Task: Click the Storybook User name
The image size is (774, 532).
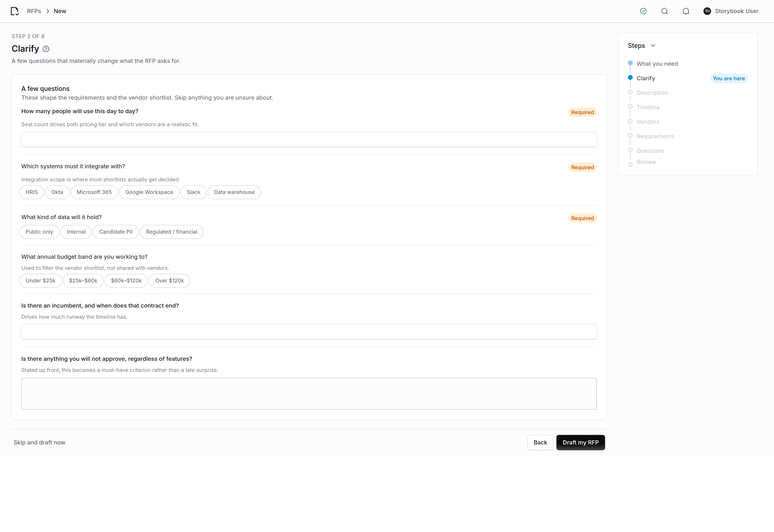Action: (x=737, y=11)
